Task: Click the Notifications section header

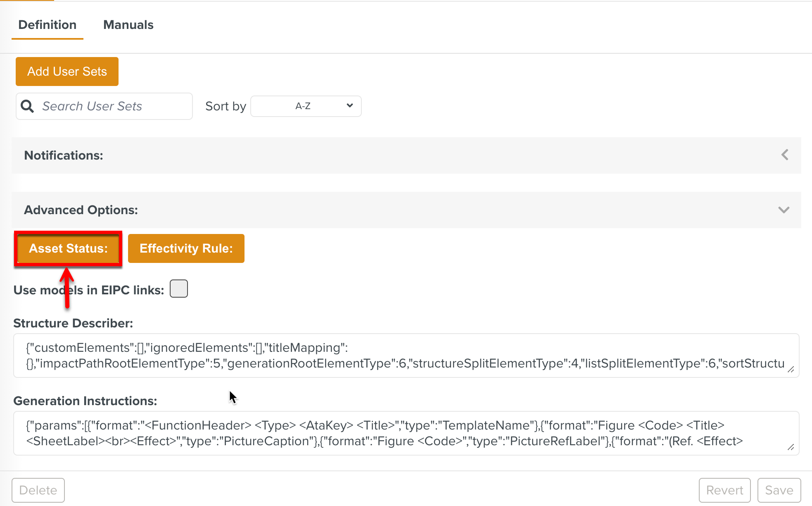Action: tap(64, 155)
